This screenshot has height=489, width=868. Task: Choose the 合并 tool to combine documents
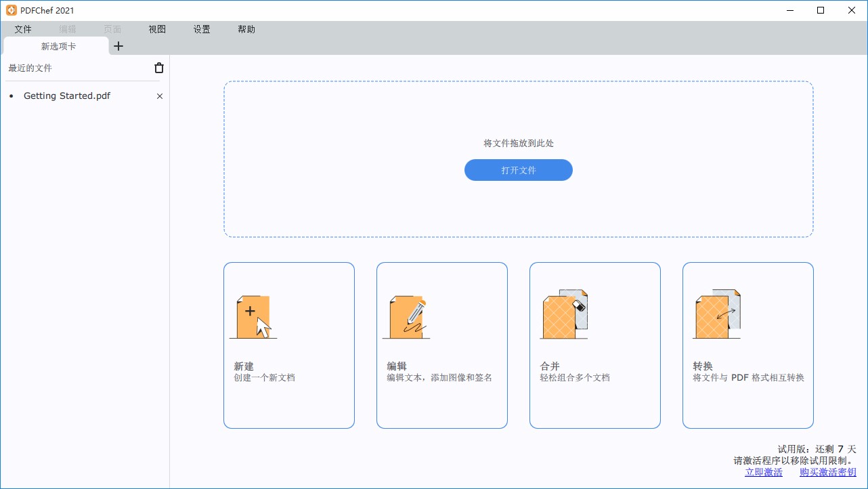(x=594, y=345)
